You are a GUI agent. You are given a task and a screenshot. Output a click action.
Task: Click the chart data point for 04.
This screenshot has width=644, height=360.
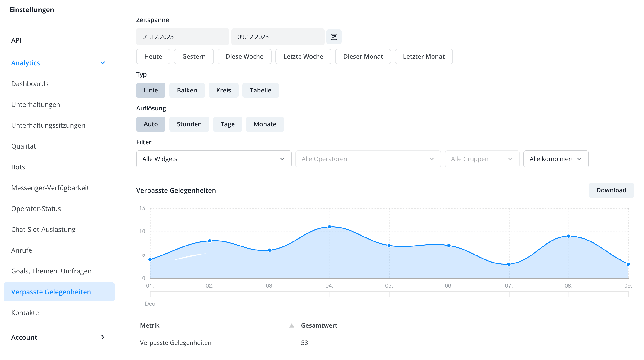pos(329,227)
